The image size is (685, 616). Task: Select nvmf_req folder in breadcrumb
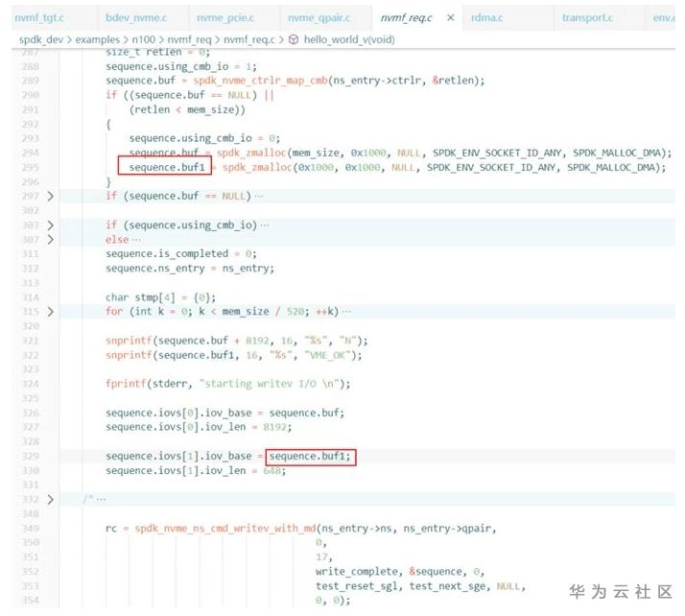point(190,39)
